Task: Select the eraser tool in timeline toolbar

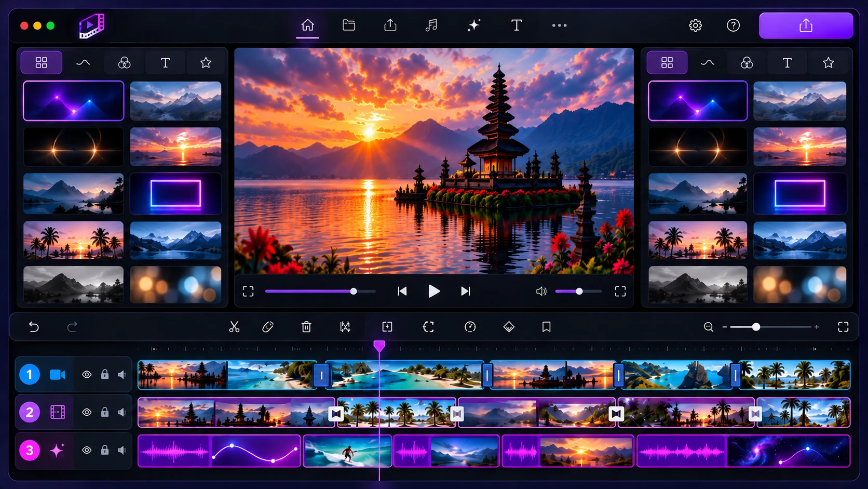Action: 268,327
